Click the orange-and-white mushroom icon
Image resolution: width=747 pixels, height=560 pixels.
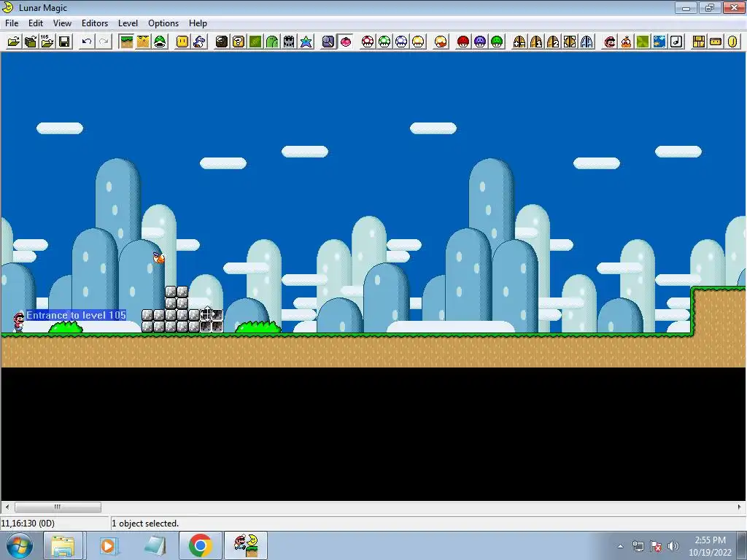click(x=441, y=42)
